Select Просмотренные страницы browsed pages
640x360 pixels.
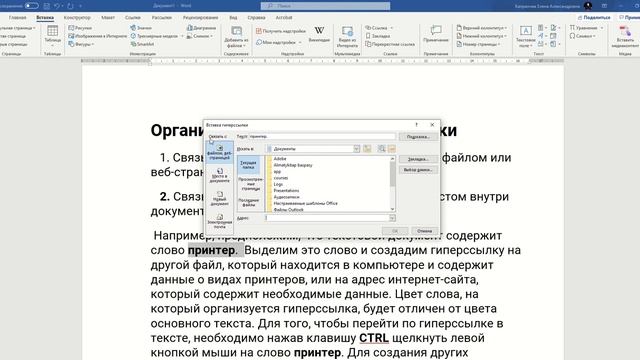(251, 184)
